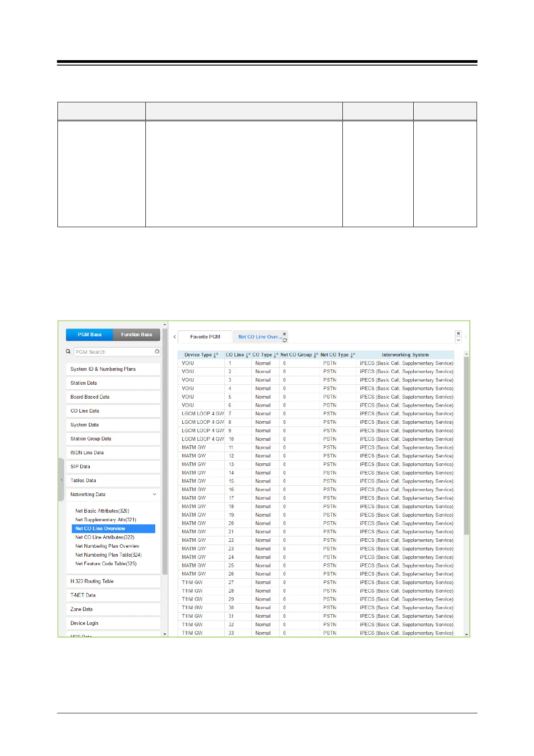Close the Net CO Line Overview tab
Image resolution: width=534 pixels, height=756 pixels.
285,334
